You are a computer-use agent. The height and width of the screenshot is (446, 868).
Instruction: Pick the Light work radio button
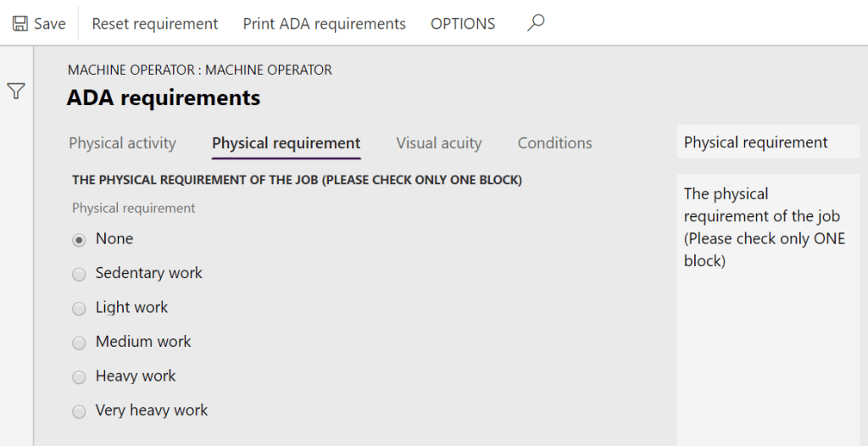[79, 309]
